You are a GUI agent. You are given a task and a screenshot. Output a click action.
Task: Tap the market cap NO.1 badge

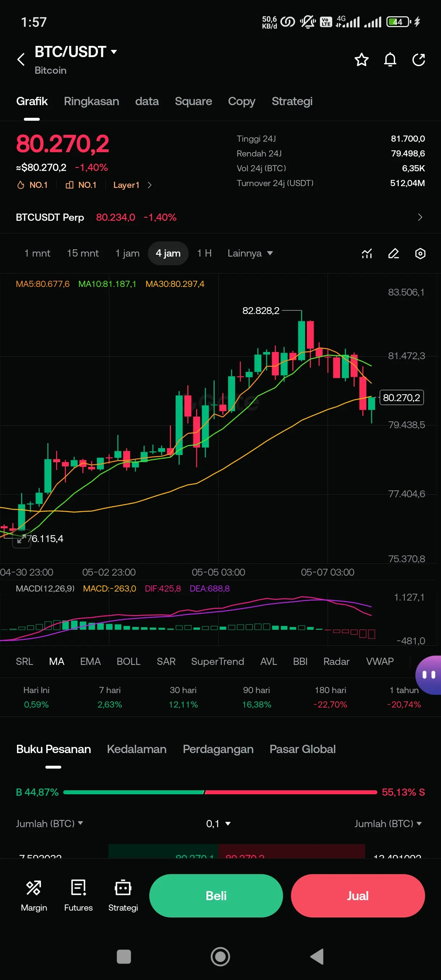(x=81, y=185)
